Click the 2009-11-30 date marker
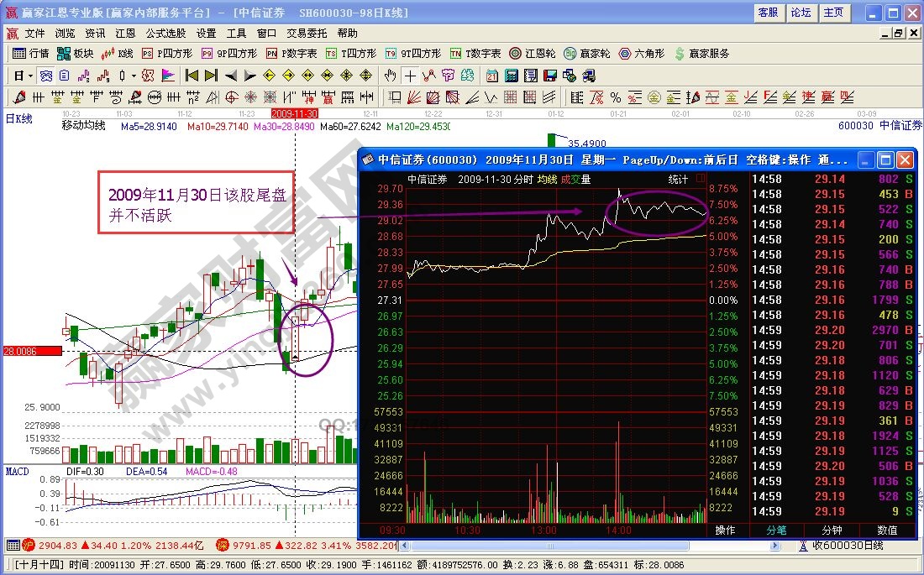Viewport: 924px width, 575px height. (x=295, y=113)
